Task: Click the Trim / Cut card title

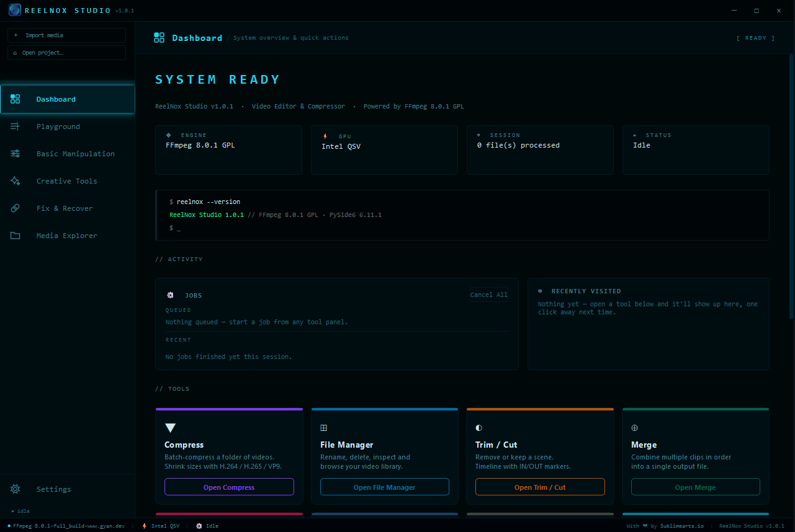Action: [496, 445]
